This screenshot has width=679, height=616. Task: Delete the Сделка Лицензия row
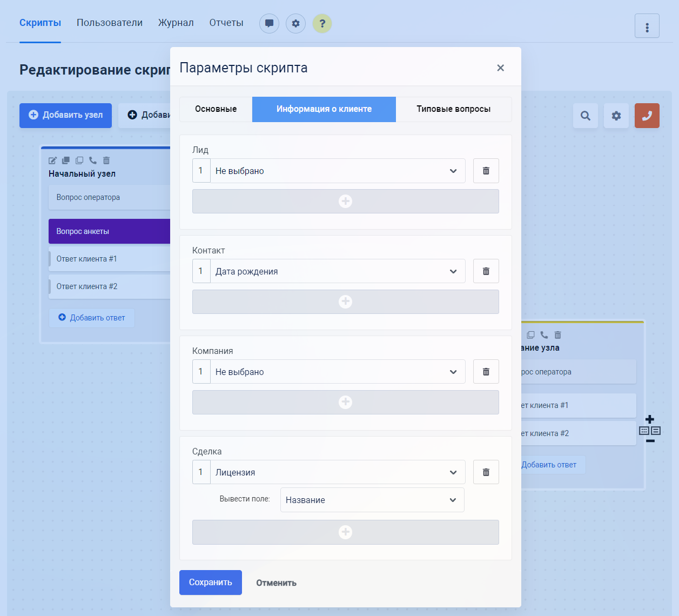(486, 472)
